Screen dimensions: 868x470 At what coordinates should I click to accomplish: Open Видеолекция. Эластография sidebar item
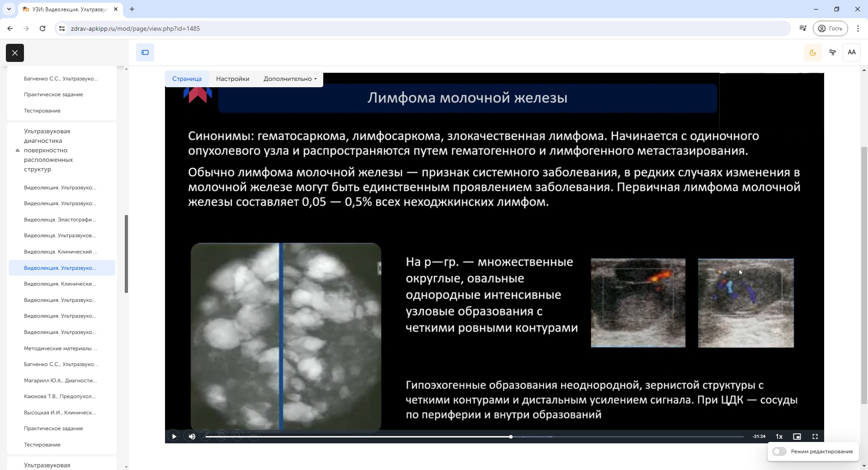coord(60,220)
